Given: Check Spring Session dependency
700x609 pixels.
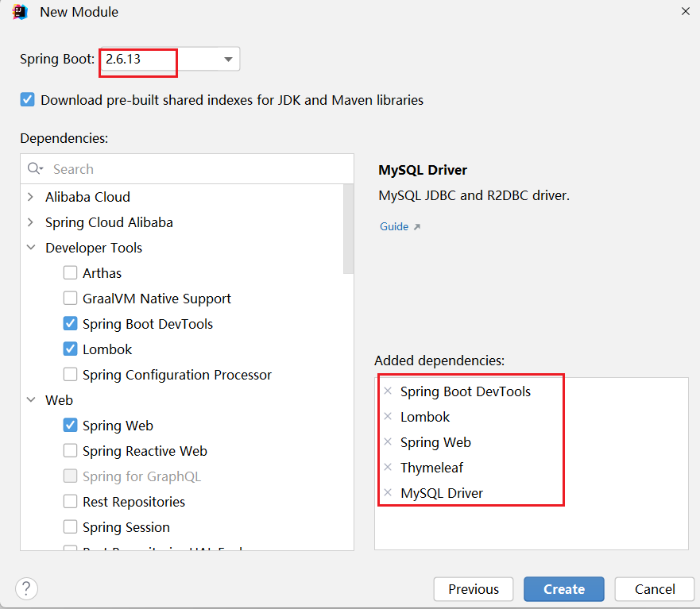Looking at the screenshot, I should pos(70,527).
